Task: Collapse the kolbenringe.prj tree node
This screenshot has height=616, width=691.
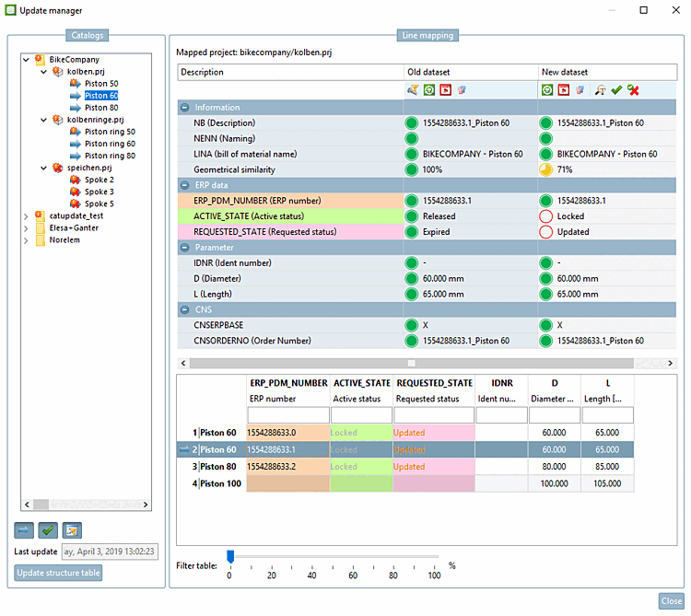Action: [x=43, y=120]
